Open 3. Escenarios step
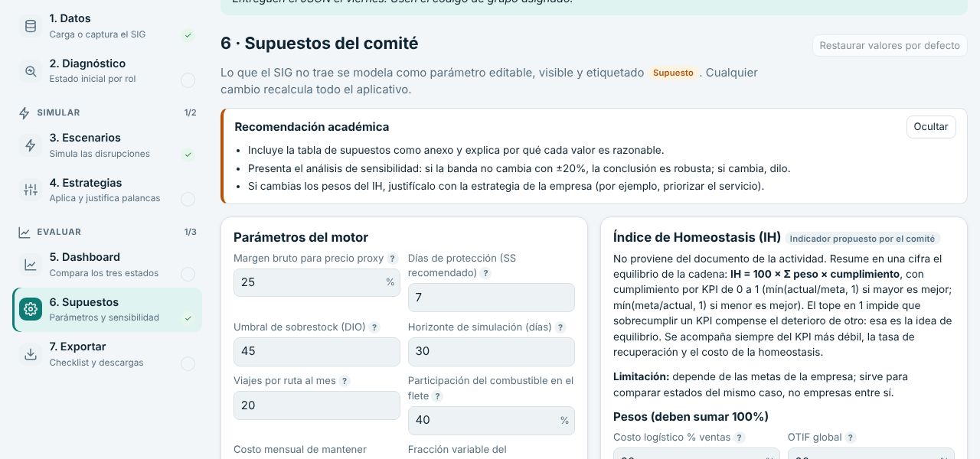This screenshot has width=980, height=459. pyautogui.click(x=107, y=145)
